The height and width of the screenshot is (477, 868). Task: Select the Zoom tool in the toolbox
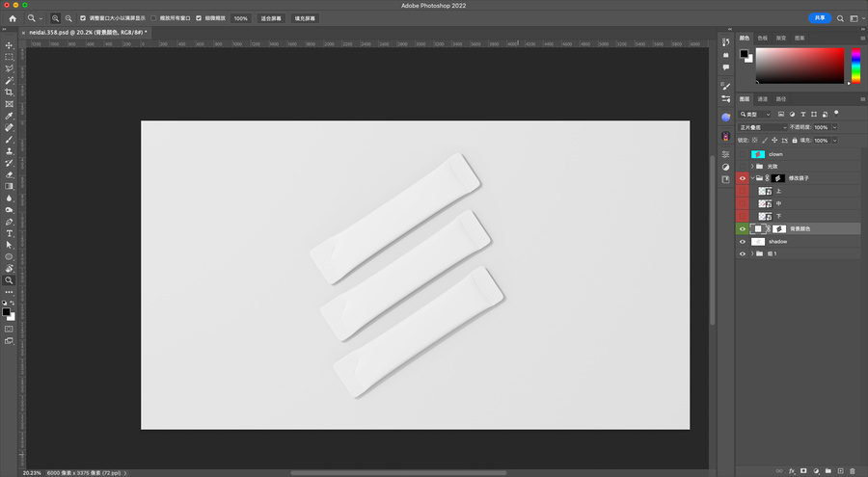tap(9, 280)
